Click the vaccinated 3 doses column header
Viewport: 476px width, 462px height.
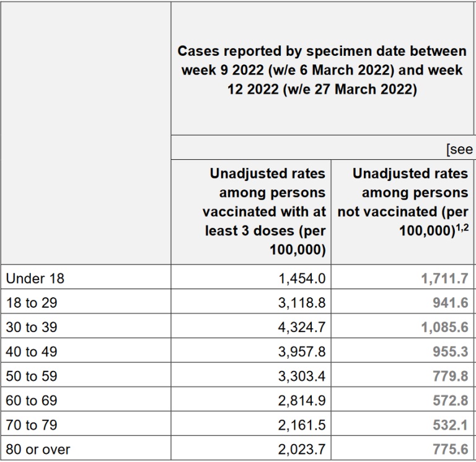[x=265, y=212]
